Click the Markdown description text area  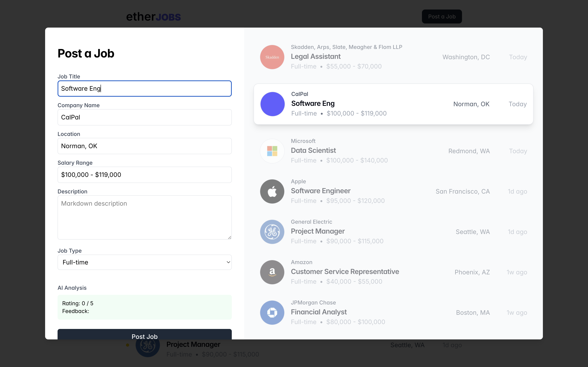144,217
